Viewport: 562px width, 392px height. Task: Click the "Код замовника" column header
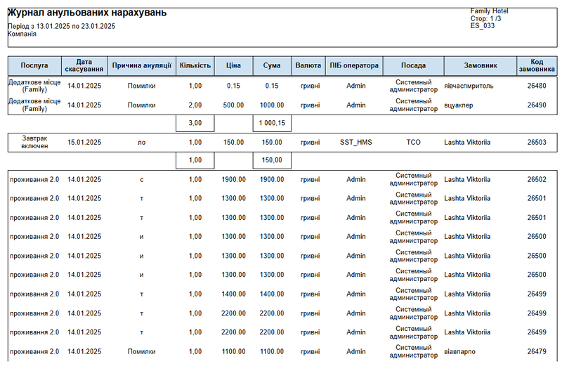(537, 66)
